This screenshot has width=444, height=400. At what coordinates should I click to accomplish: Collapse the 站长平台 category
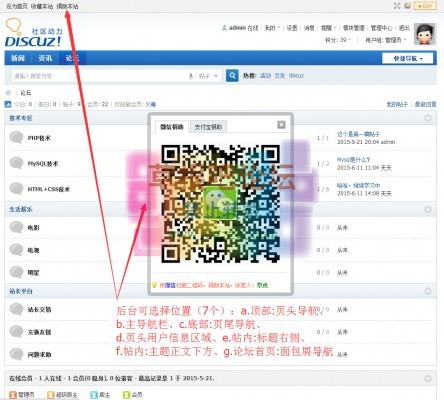click(428, 291)
